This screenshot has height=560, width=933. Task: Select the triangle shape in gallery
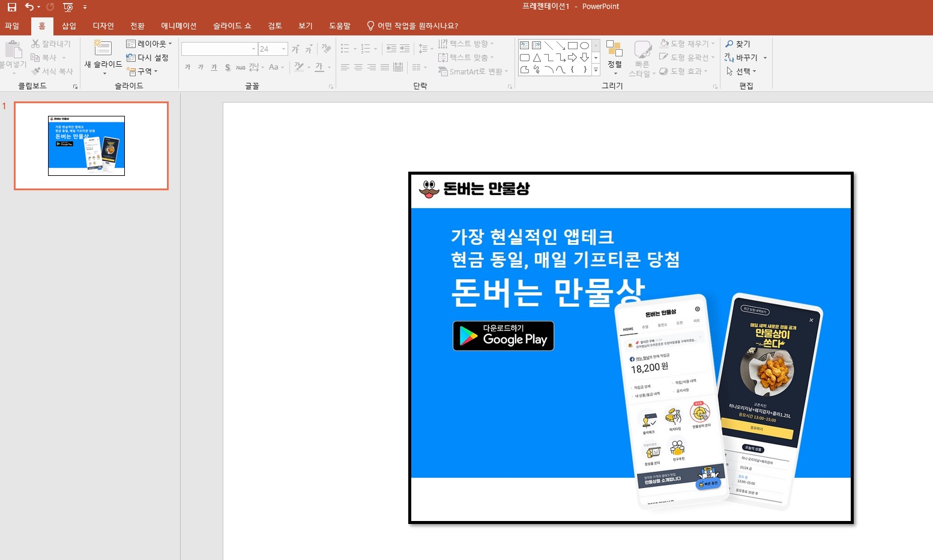536,58
